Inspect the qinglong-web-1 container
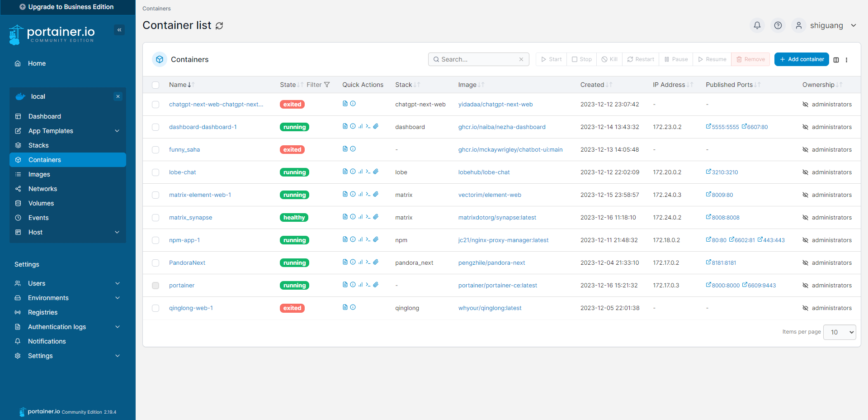 click(353, 307)
